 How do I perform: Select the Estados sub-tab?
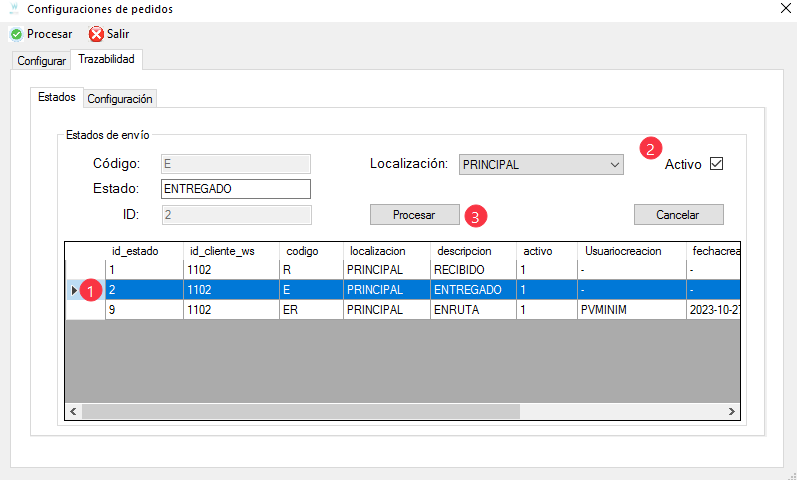[x=56, y=97]
